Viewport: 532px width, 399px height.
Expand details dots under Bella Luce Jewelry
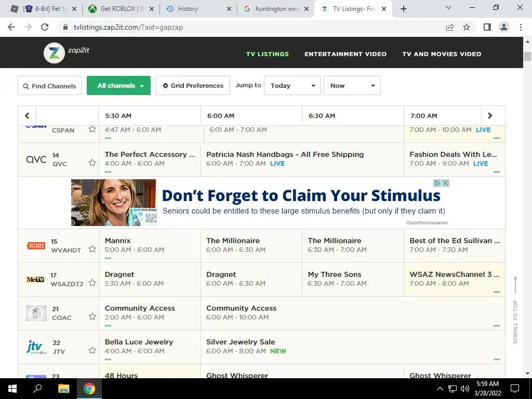point(108,360)
